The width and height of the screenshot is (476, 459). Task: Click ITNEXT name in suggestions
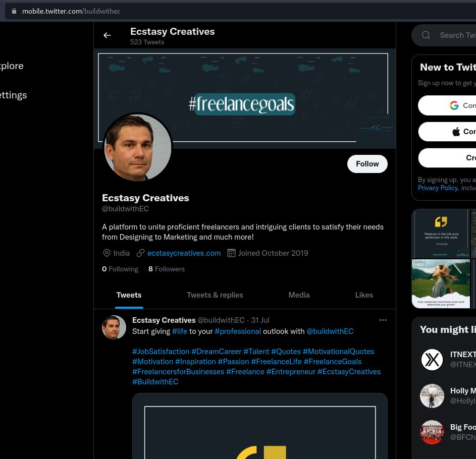(x=463, y=355)
